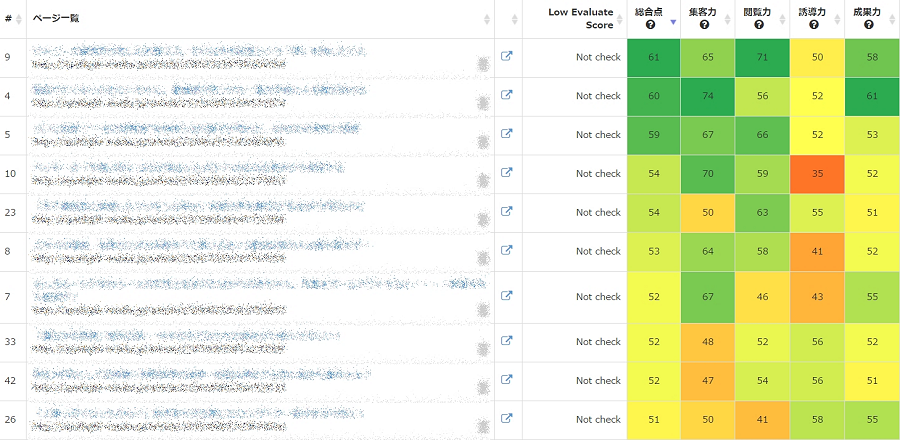Open the external link icon for row 9
Viewport: 900px width, 440px height.
[506, 57]
